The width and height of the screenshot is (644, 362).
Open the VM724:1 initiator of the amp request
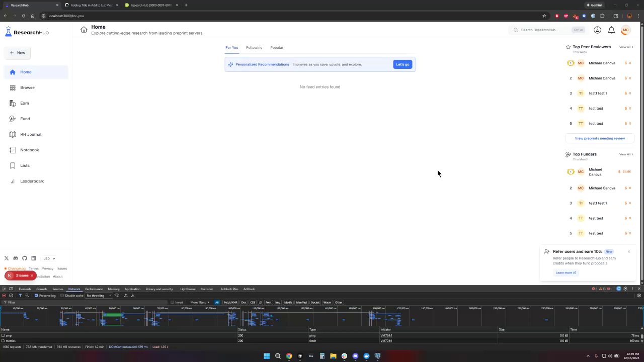386,335
